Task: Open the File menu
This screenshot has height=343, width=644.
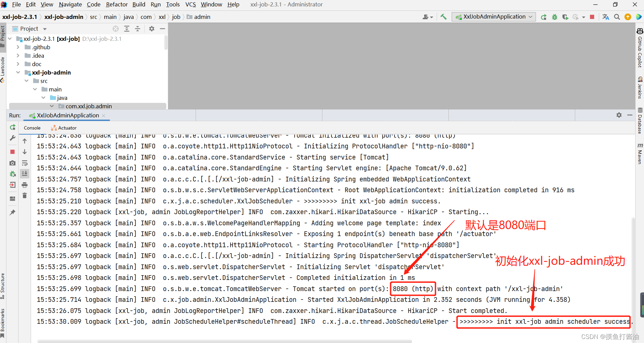Action: [x=16, y=4]
